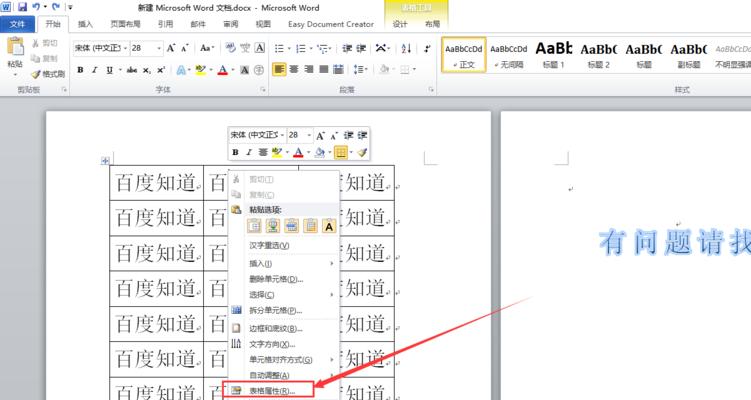Click the table move handle
The width and height of the screenshot is (751, 400).
click(x=105, y=160)
